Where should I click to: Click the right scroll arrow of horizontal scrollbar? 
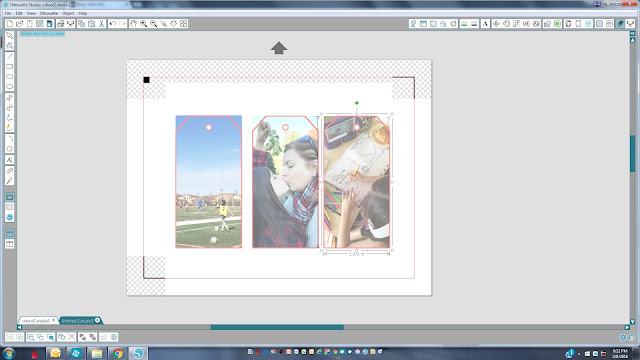click(x=628, y=327)
